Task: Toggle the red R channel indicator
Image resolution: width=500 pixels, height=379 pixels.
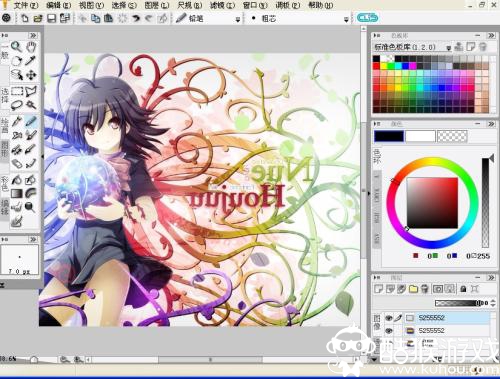Action: click(415, 256)
